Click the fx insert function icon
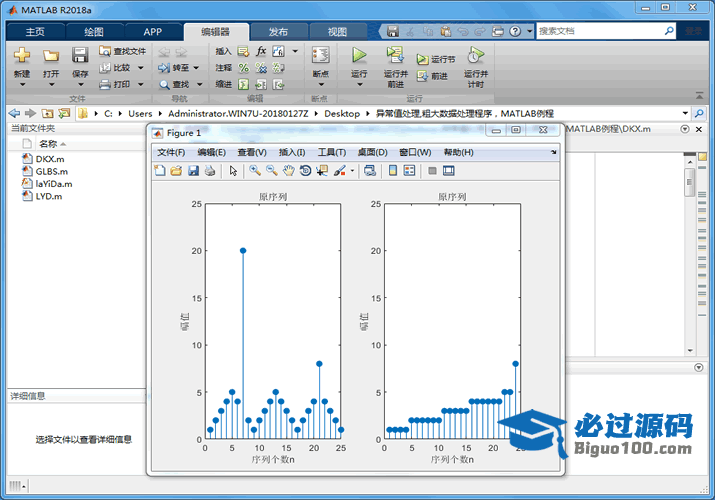This screenshot has height=500, width=715. [261, 51]
